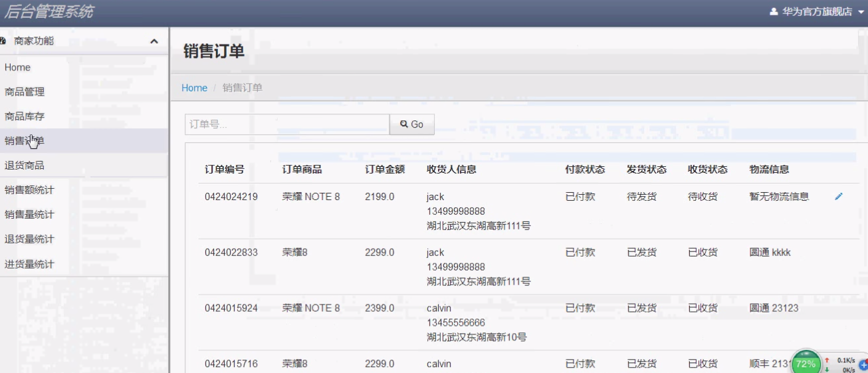The height and width of the screenshot is (373, 868).
Task: Click the pencil edit icon for order 0424024219
Action: (x=839, y=197)
